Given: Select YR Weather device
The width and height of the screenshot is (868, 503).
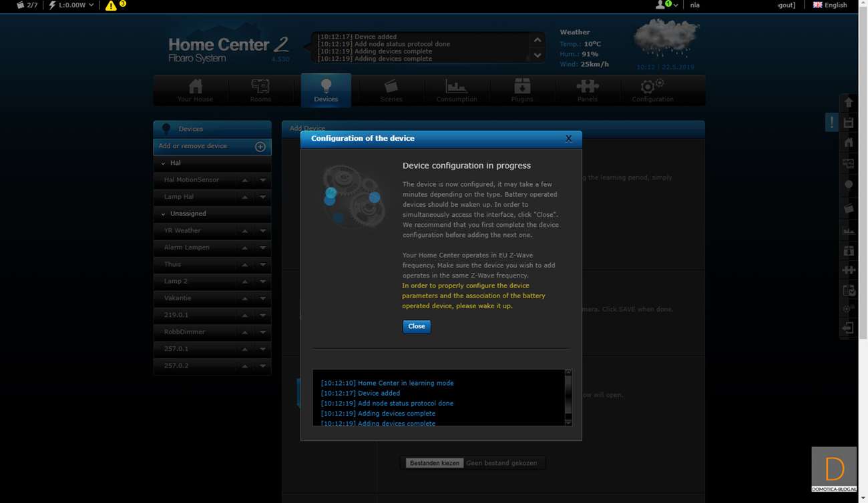Looking at the screenshot, I should (x=182, y=230).
